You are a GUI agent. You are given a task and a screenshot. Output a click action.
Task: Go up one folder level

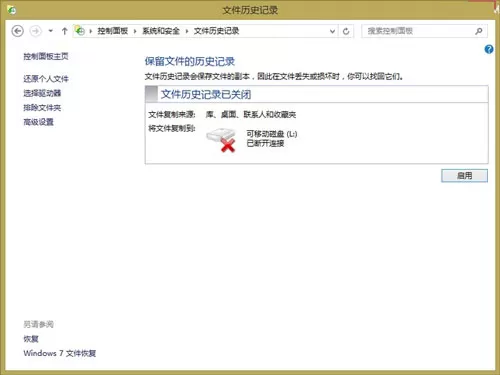point(64,31)
